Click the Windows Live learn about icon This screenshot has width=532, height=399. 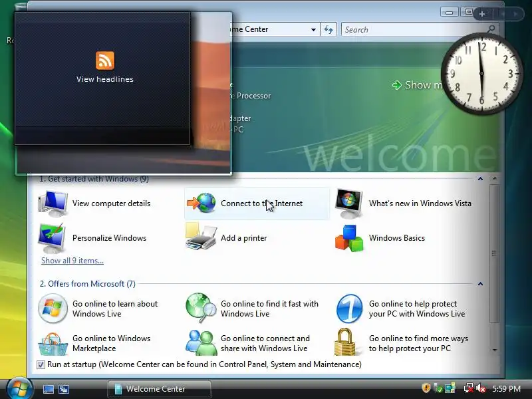(53, 309)
